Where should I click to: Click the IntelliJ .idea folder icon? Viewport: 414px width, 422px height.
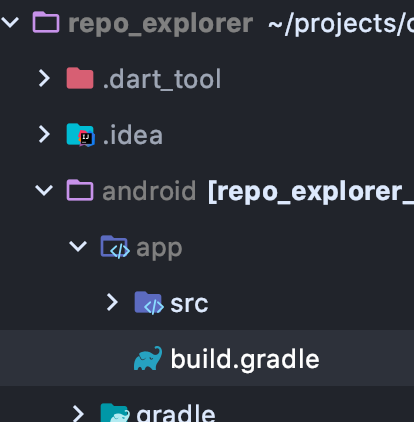(81, 135)
